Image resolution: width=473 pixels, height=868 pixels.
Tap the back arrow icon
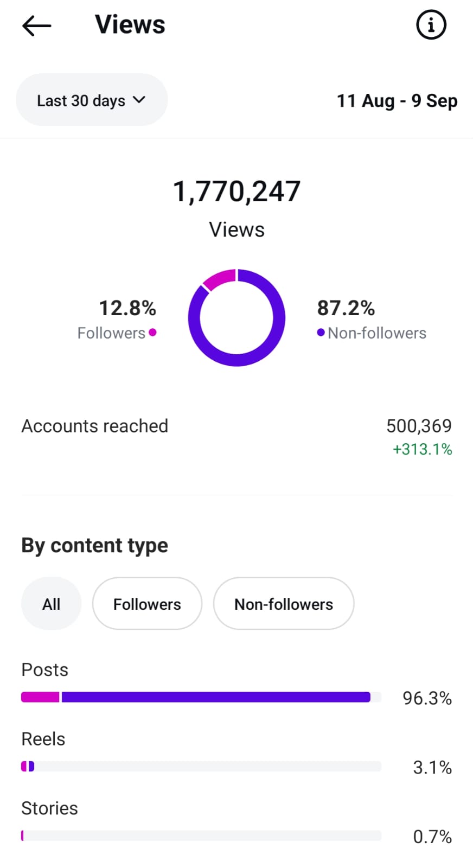(x=37, y=25)
